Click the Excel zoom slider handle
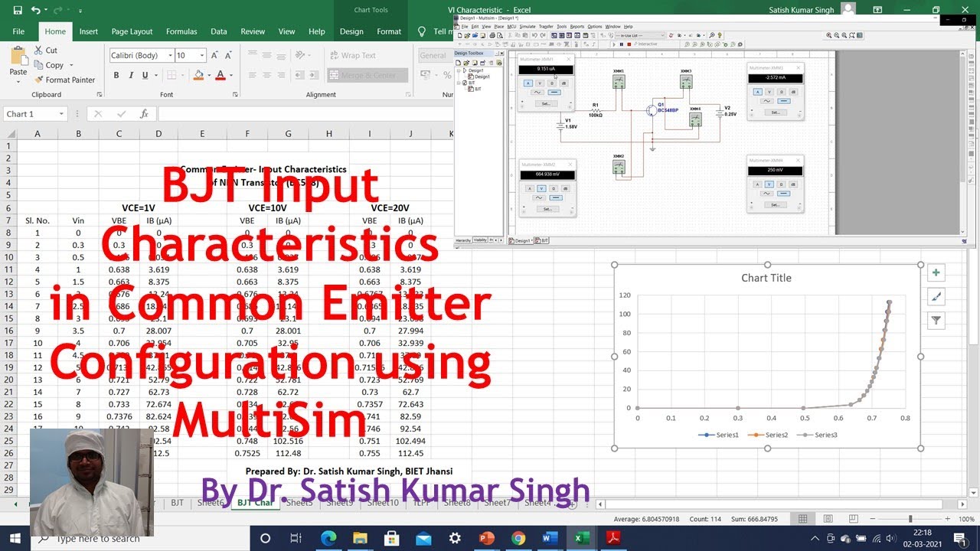Image resolution: width=980 pixels, height=551 pixels. (x=910, y=519)
